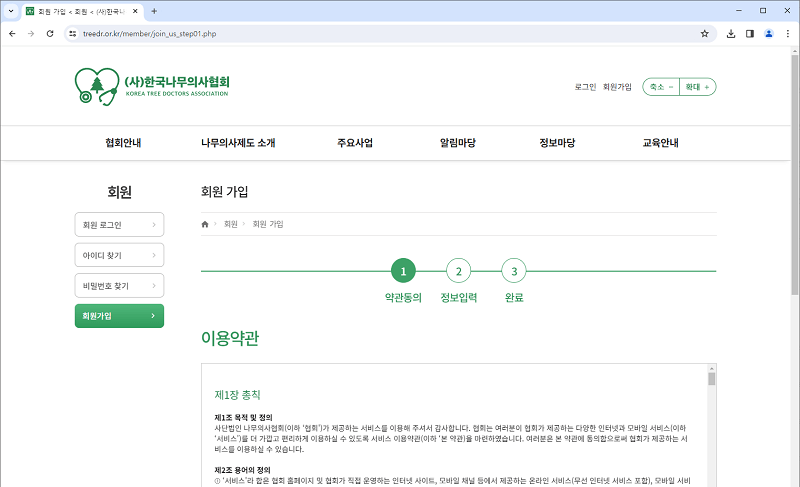Image resolution: width=800 pixels, height=487 pixels.
Task: Click the Korea Tree Doctors Association logo
Action: pyautogui.click(x=152, y=87)
